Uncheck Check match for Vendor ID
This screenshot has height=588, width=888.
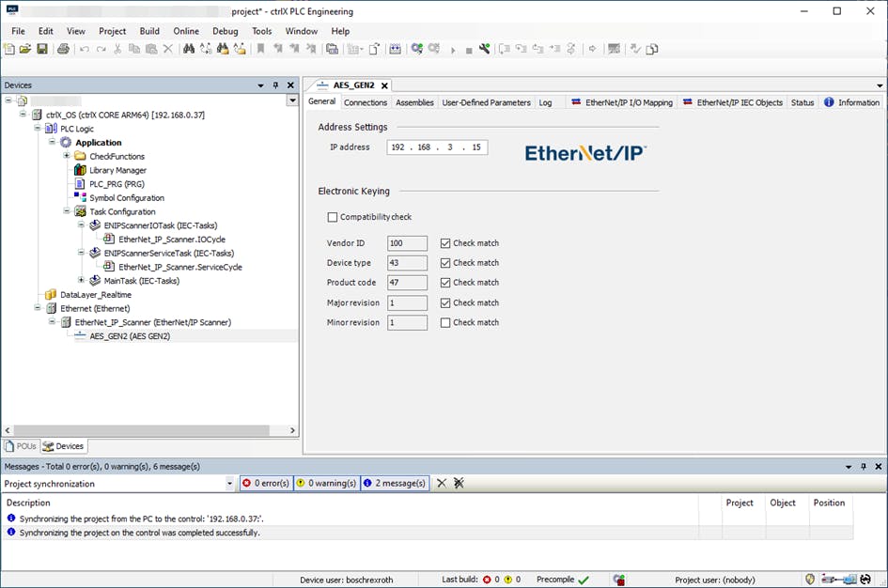pos(445,243)
